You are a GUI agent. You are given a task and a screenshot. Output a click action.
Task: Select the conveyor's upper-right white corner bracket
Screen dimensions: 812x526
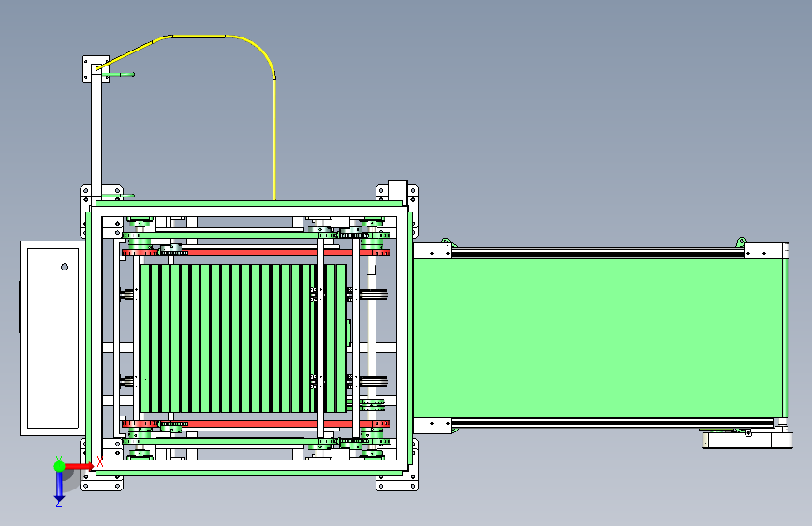point(765,251)
